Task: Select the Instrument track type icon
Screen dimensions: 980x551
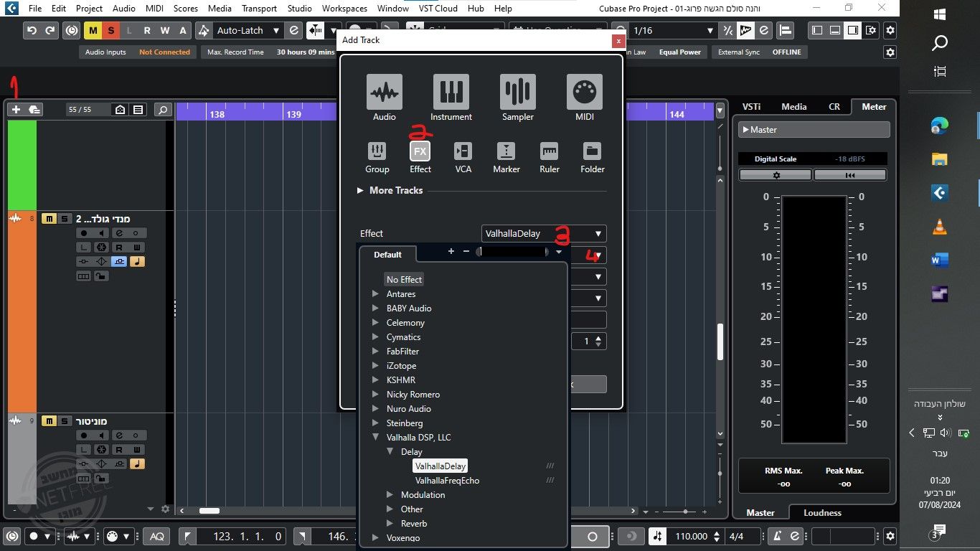Action: pos(451,92)
